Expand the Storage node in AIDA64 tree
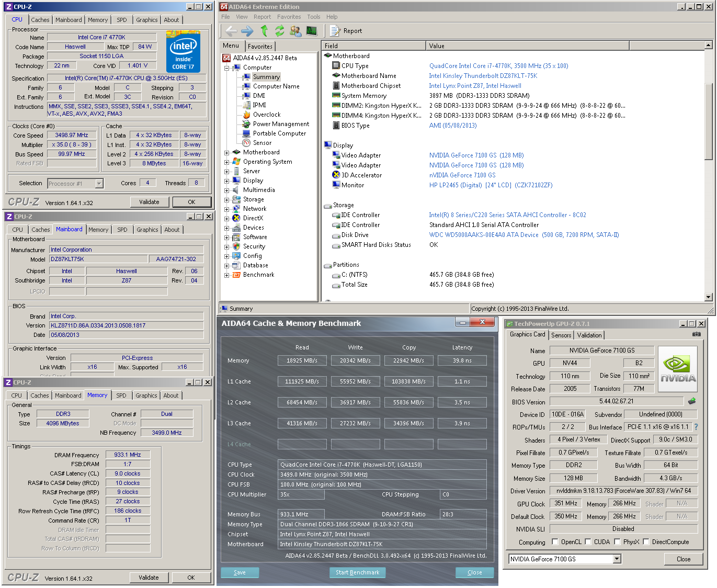This screenshot has height=588, width=717. pyautogui.click(x=227, y=200)
